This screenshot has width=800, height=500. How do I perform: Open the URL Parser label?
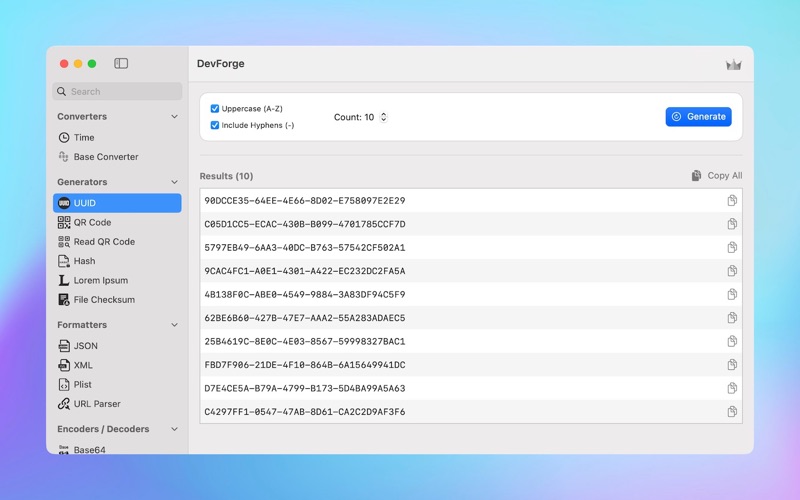click(x=97, y=404)
